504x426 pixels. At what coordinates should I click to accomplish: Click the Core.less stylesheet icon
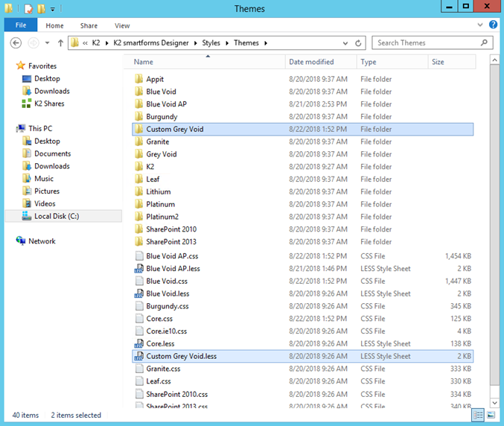click(138, 344)
